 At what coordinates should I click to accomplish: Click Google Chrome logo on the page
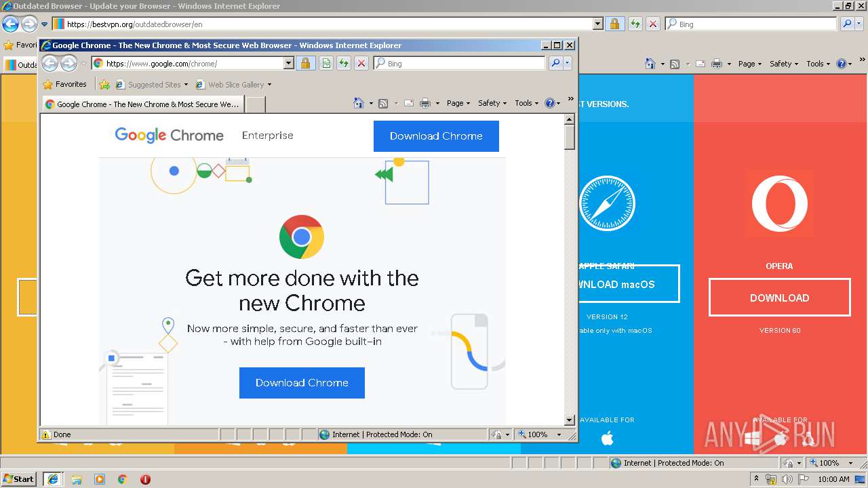click(x=169, y=135)
